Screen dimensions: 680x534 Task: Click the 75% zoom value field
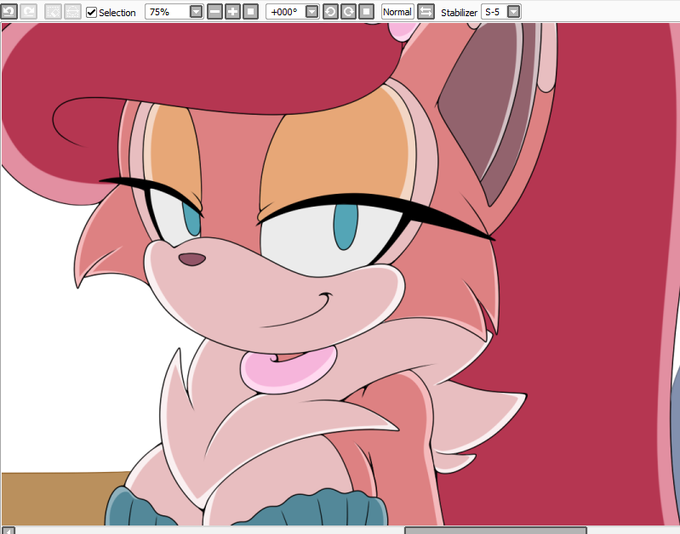tap(168, 12)
